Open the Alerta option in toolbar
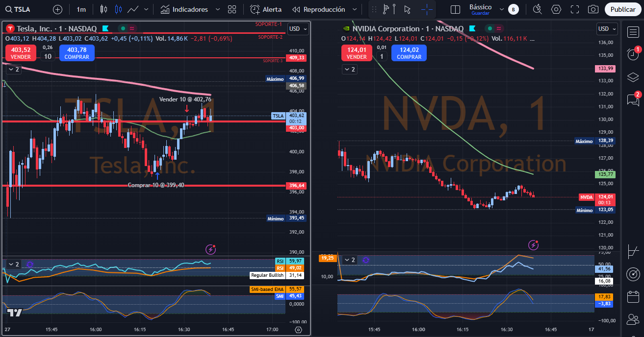Viewport: 644px width, 337px height. [x=266, y=9]
